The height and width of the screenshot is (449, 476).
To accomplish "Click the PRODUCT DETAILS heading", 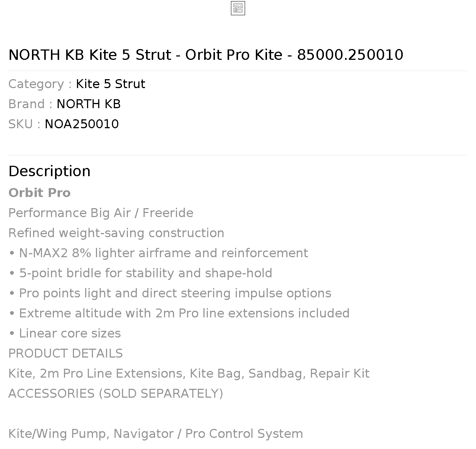I will (65, 353).
